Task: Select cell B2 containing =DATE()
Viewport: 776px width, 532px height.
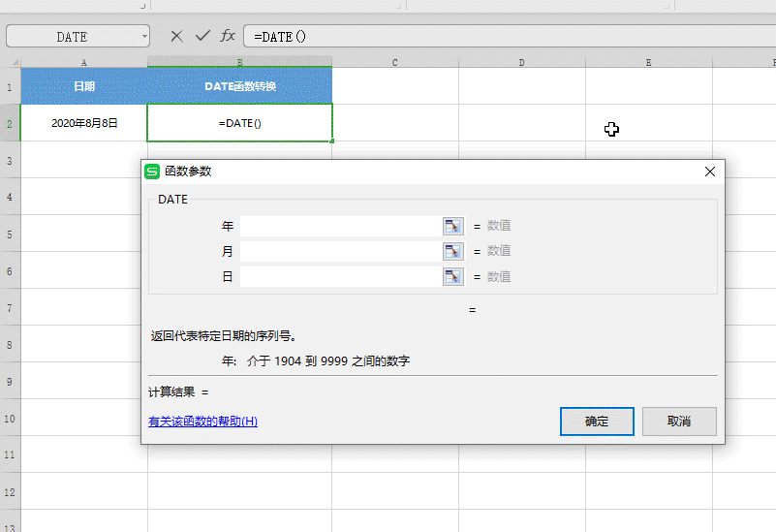Action: (240, 123)
